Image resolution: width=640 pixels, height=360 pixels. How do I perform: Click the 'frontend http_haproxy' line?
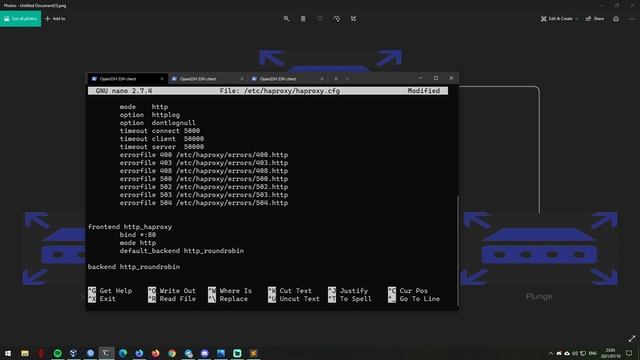130,227
